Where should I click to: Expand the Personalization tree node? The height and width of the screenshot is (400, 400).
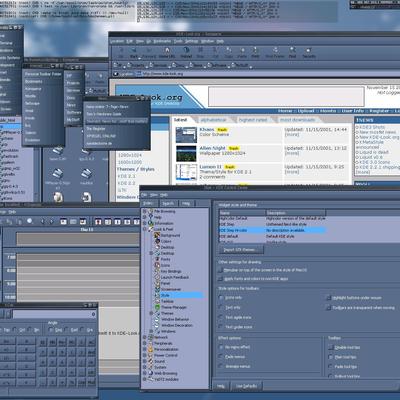click(145, 349)
